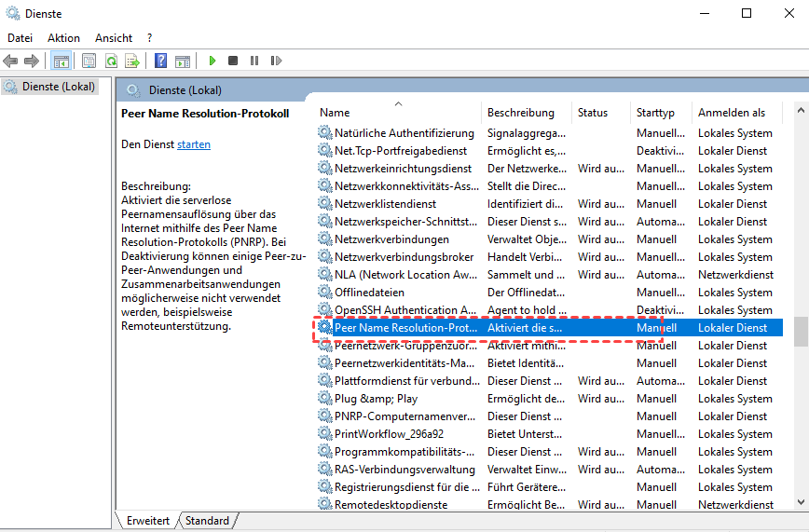Switch to the Standard tab
This screenshot has width=809, height=532.
208,521
